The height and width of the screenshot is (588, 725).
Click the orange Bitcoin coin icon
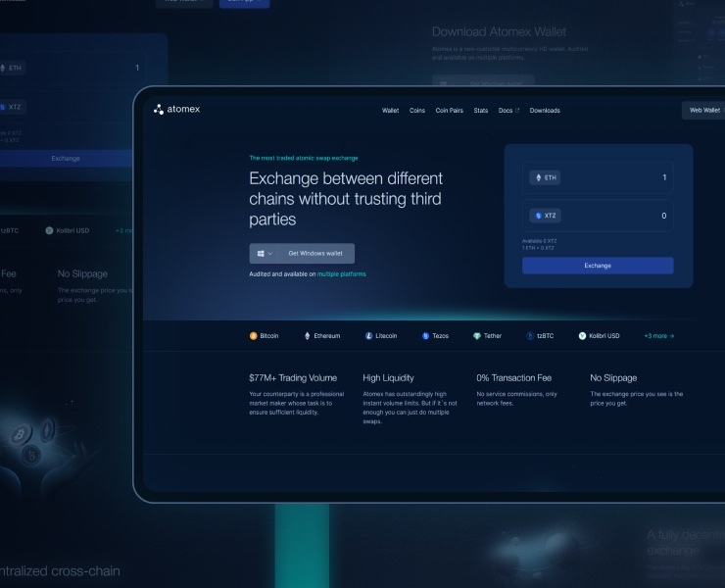254,336
